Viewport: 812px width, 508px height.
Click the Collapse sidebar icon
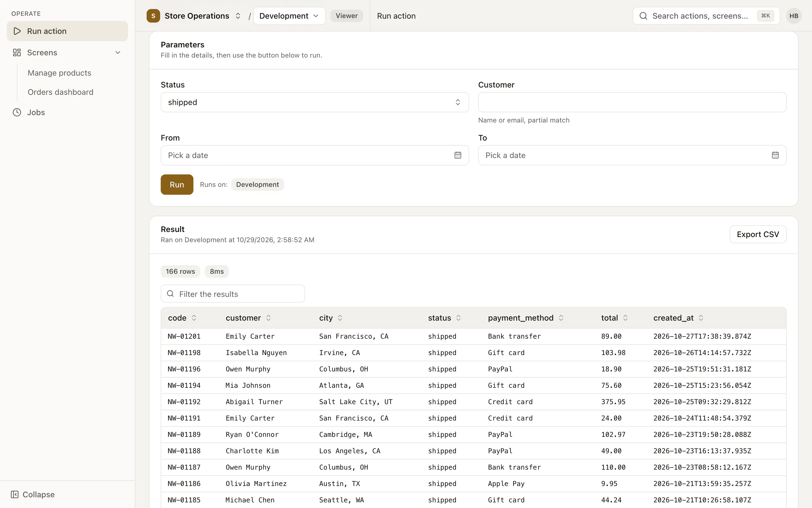15,494
